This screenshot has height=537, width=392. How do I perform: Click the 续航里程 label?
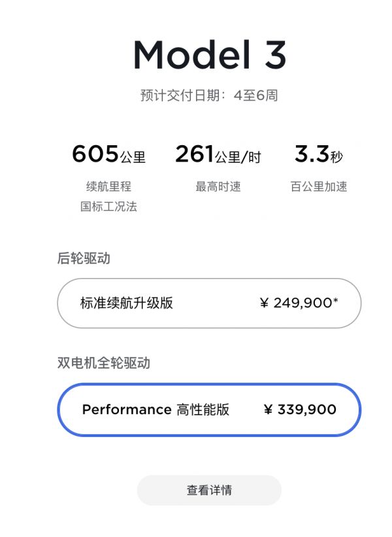tap(108, 186)
